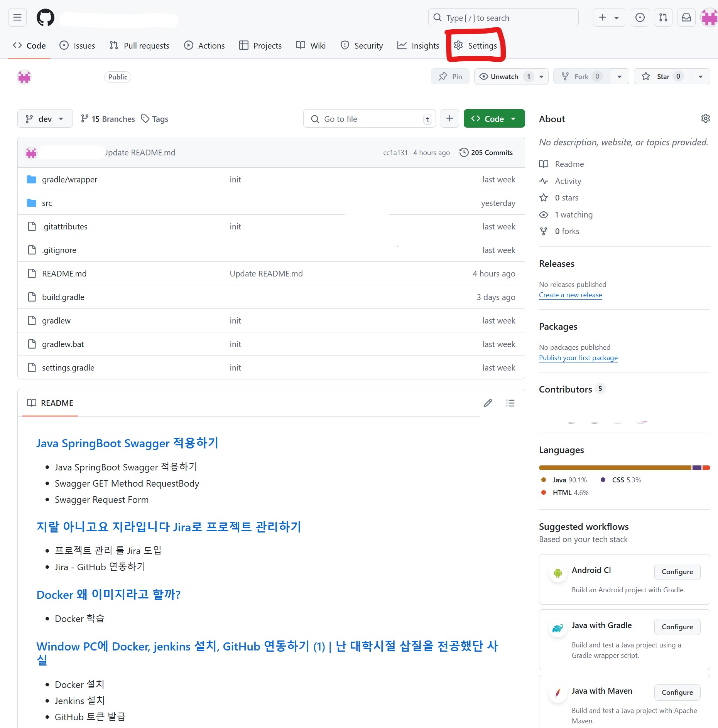The width and height of the screenshot is (718, 728).
Task: Open the build.gradle file
Action: pos(63,297)
